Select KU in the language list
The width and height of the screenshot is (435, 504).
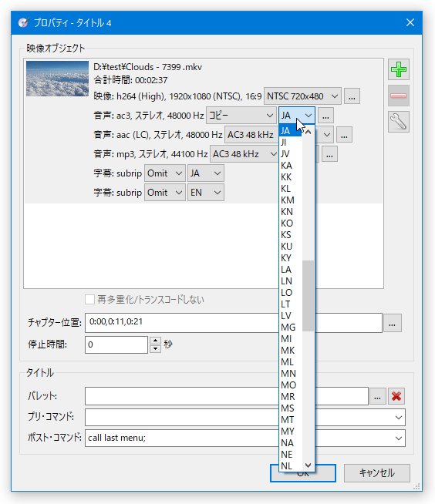point(291,247)
